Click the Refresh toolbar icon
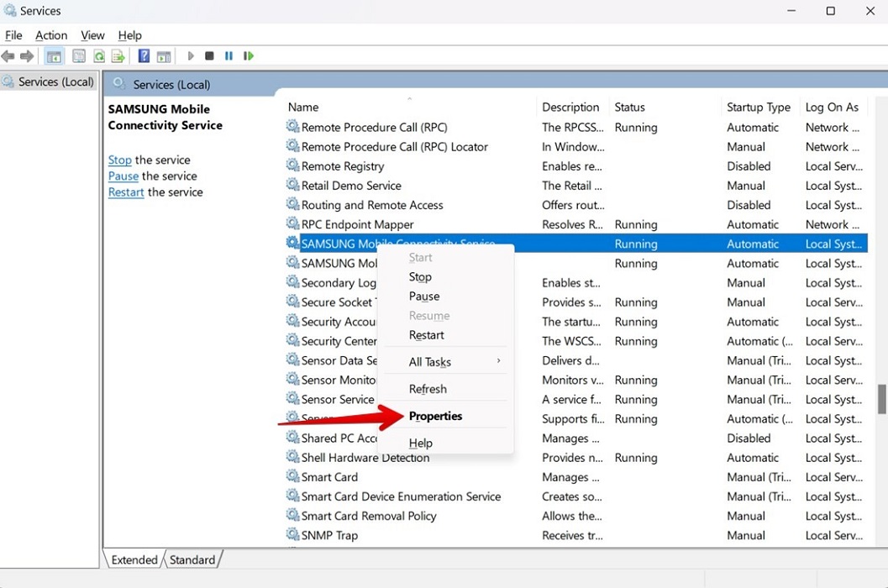Image resolution: width=888 pixels, height=588 pixels. [99, 55]
